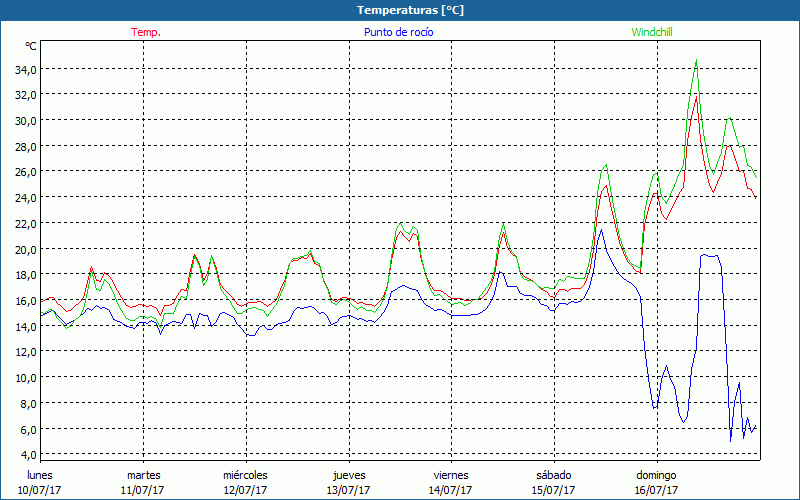
Task: Select the jueves day label
Action: coord(348,475)
